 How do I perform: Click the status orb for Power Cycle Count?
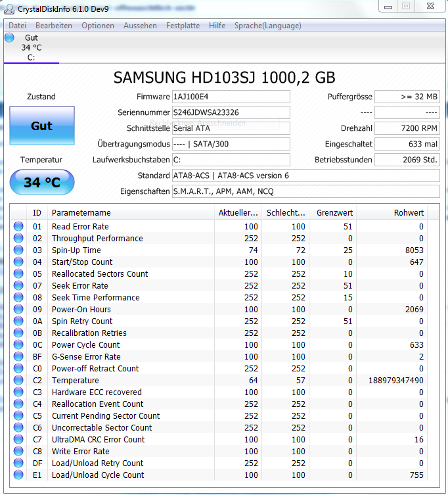(x=18, y=344)
